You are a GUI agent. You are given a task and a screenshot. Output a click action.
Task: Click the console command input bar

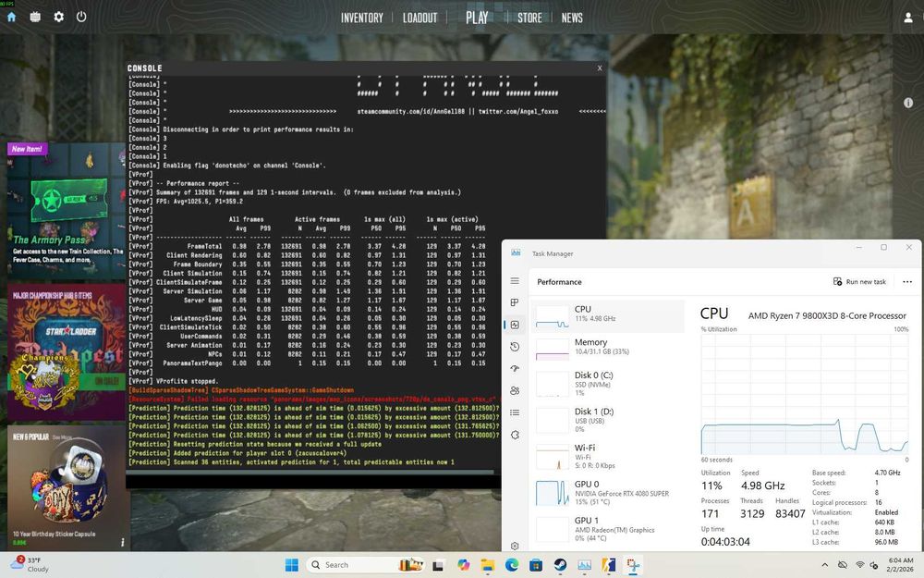coord(312,481)
